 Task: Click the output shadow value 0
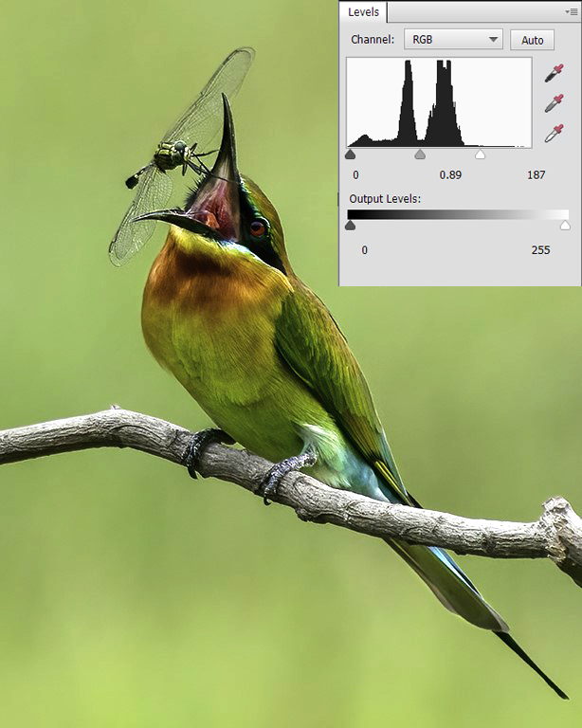point(364,249)
